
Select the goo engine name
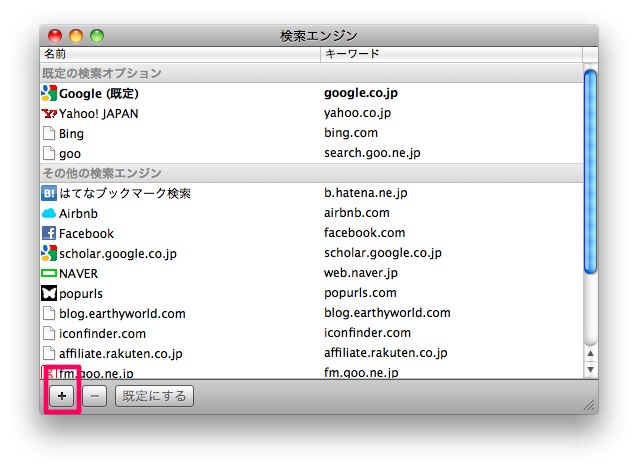coord(70,154)
